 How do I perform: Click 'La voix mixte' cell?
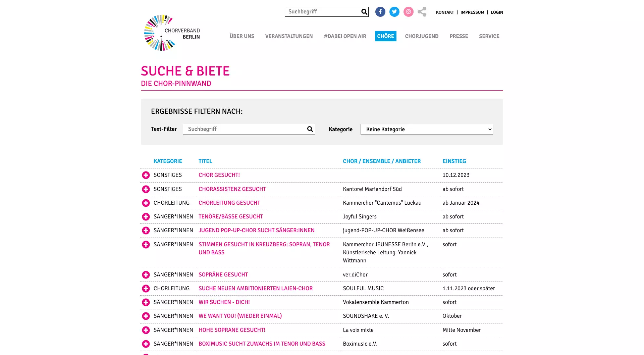(358, 330)
